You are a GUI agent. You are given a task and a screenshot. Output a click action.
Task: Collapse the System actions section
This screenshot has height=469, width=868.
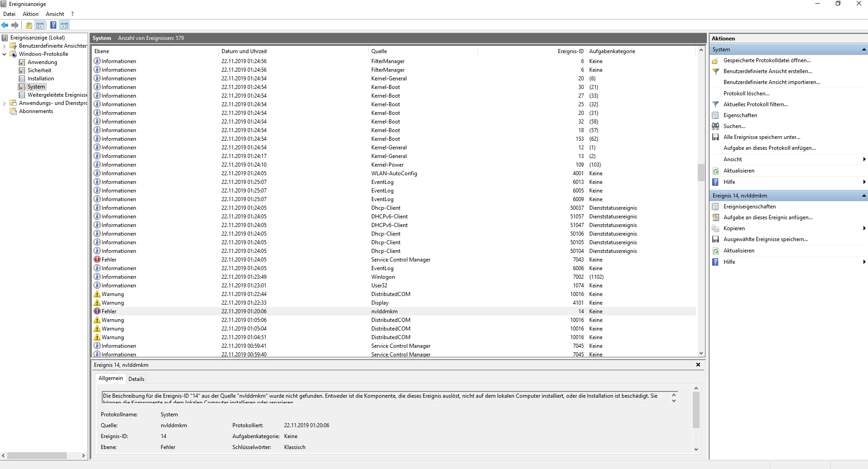tap(863, 49)
